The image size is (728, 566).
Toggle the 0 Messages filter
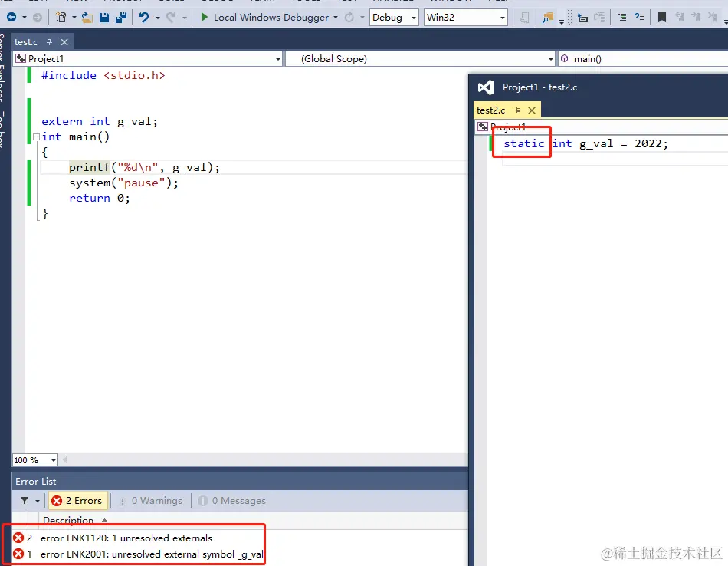pyautogui.click(x=232, y=501)
